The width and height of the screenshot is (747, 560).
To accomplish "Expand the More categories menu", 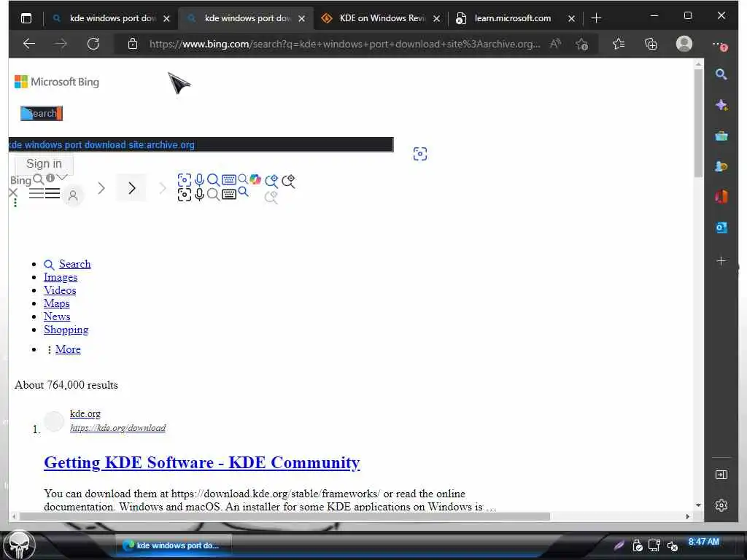I will [x=68, y=349].
